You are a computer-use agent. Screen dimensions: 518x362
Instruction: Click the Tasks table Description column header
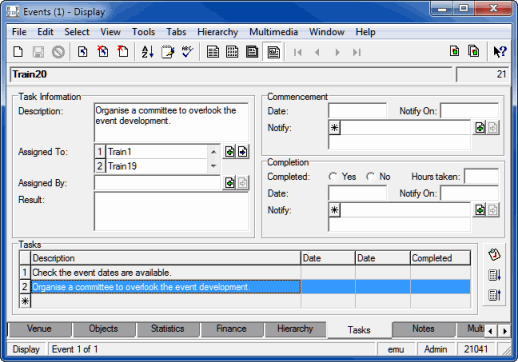pyautogui.click(x=166, y=258)
